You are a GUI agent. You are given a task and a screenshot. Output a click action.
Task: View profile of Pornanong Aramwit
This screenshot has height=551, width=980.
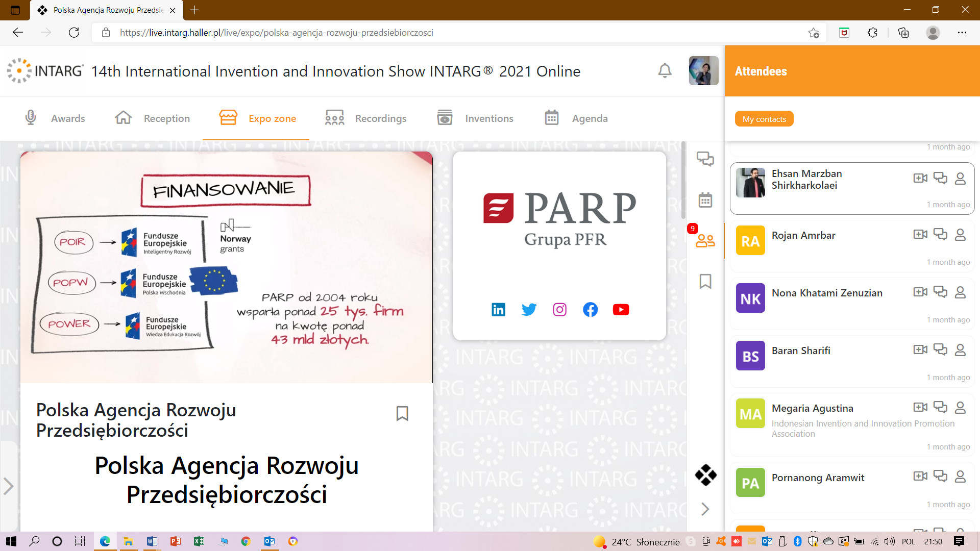[x=960, y=476]
